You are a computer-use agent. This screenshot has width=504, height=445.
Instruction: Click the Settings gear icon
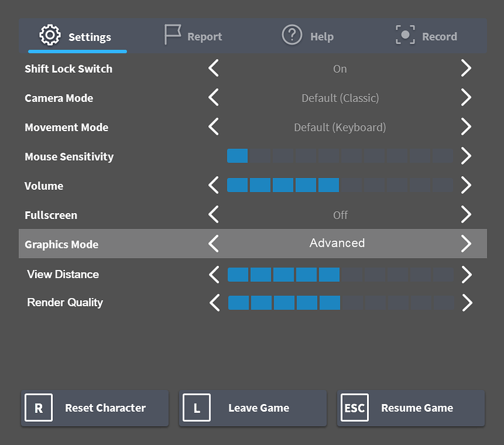tap(50, 35)
